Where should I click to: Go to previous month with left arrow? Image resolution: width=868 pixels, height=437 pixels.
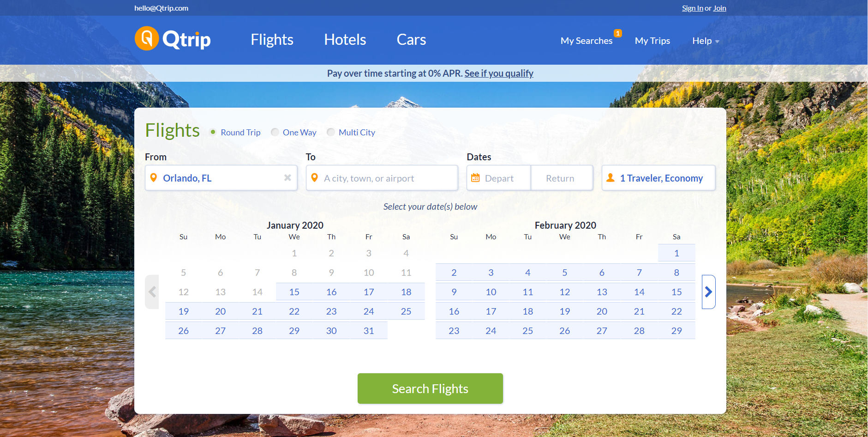coord(152,292)
